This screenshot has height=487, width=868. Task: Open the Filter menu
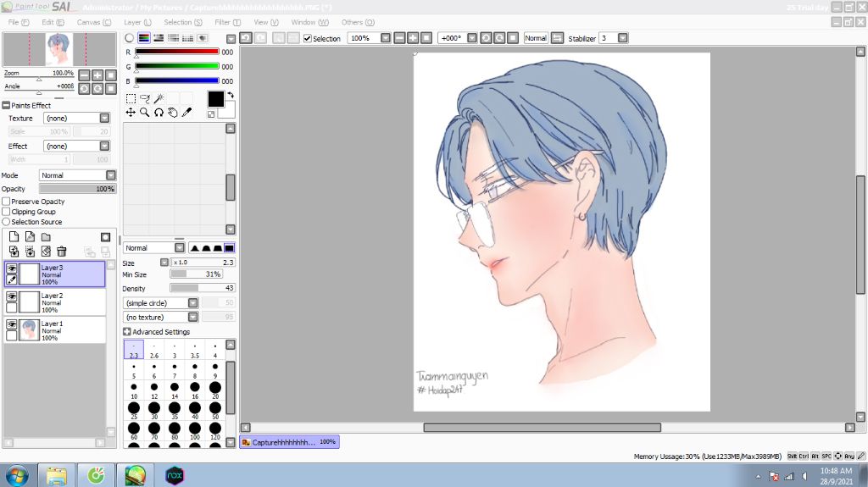(227, 22)
